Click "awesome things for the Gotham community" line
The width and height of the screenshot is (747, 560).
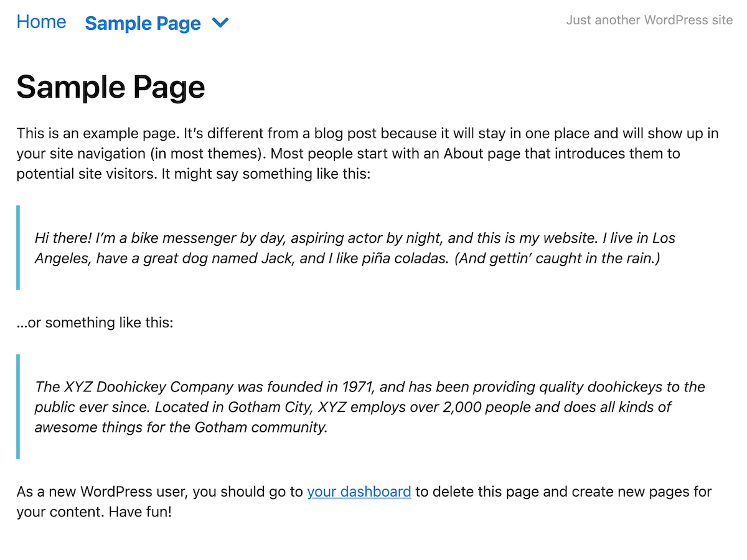(x=181, y=428)
